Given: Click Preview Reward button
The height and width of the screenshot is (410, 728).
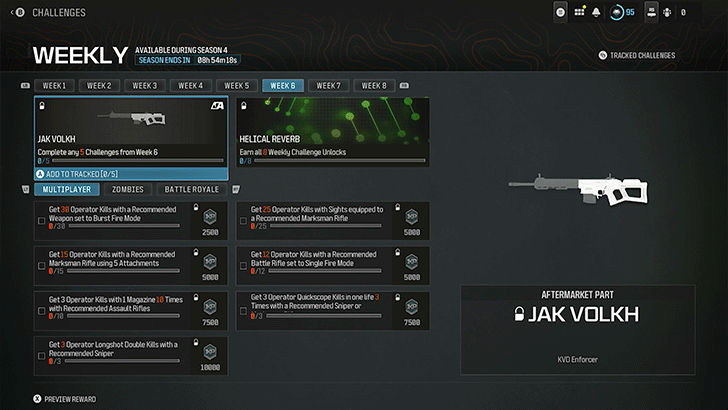Looking at the screenshot, I should (65, 399).
